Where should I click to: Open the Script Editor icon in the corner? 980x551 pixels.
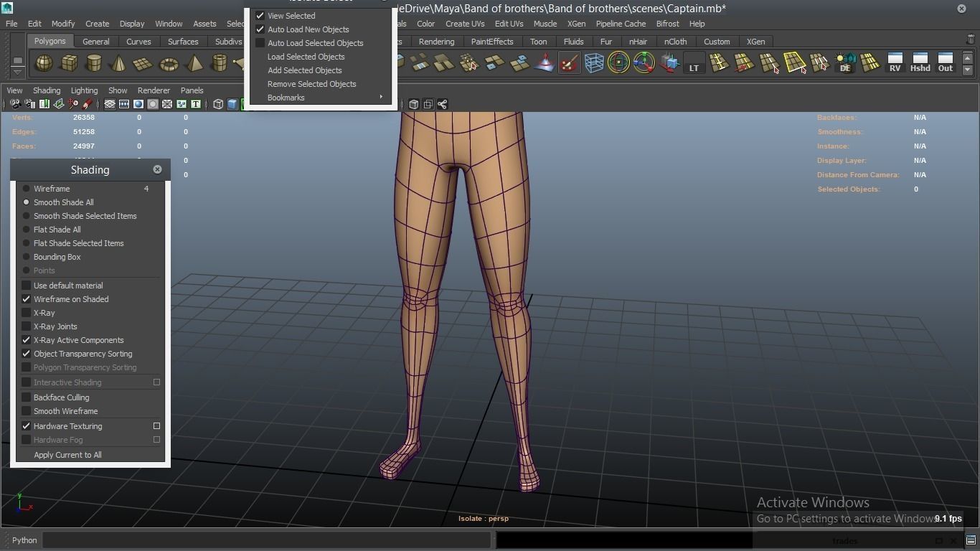pyautogui.click(x=971, y=540)
